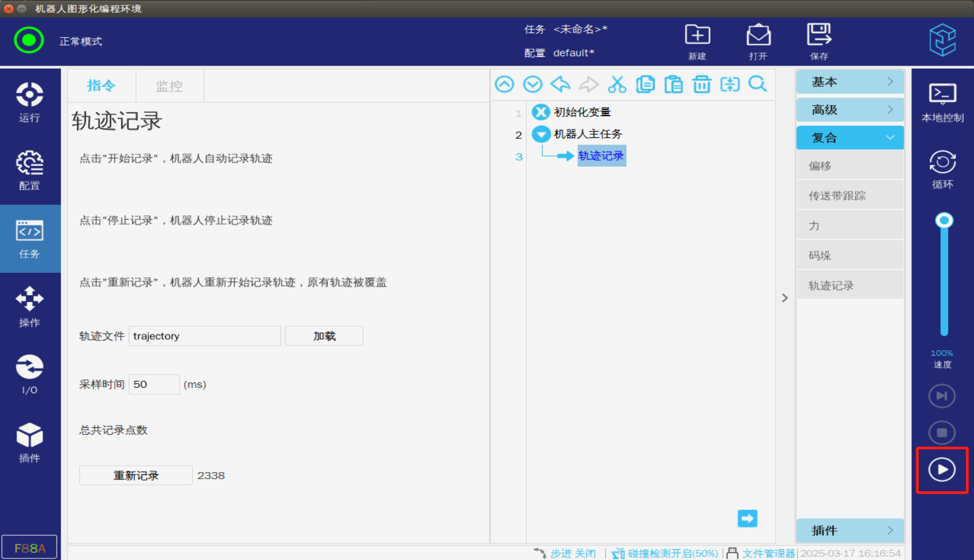Click the paste clipboard icon
This screenshot has width=974, height=560.
[673, 84]
